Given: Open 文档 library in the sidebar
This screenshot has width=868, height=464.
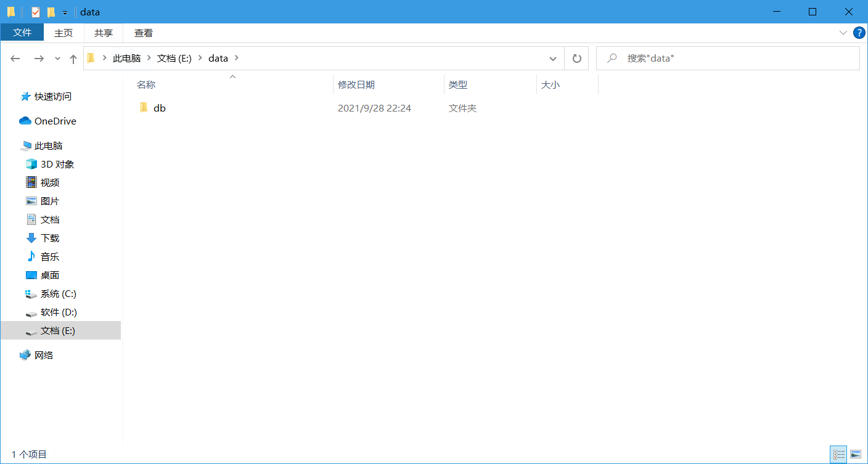Looking at the screenshot, I should 50,219.
